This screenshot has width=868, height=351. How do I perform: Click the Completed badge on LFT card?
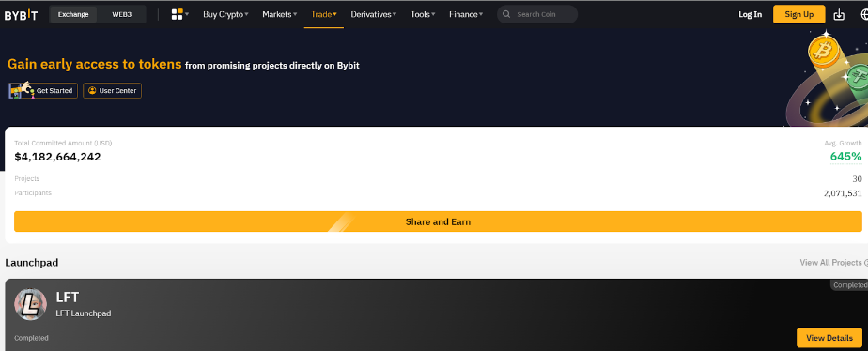(849, 285)
